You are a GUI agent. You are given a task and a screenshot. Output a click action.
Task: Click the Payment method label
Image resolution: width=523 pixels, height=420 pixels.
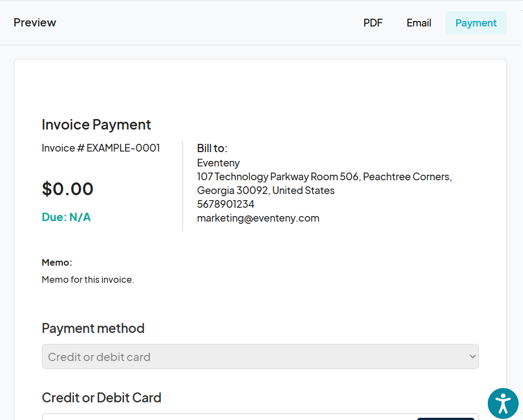93,328
